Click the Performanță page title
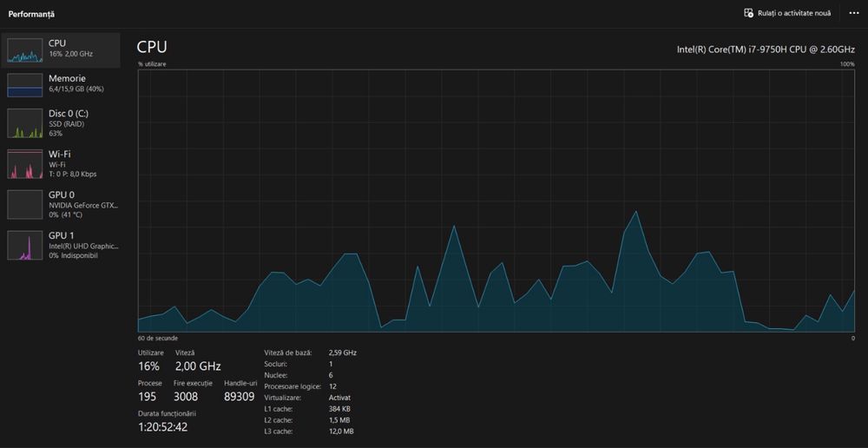Viewport: 868px width, 448px height. point(31,14)
